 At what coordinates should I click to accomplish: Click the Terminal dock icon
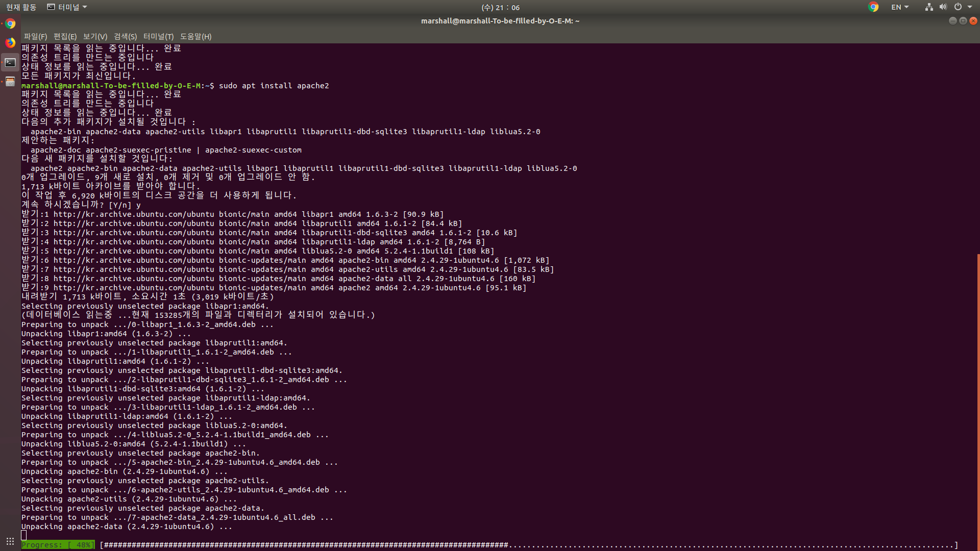click(x=10, y=62)
